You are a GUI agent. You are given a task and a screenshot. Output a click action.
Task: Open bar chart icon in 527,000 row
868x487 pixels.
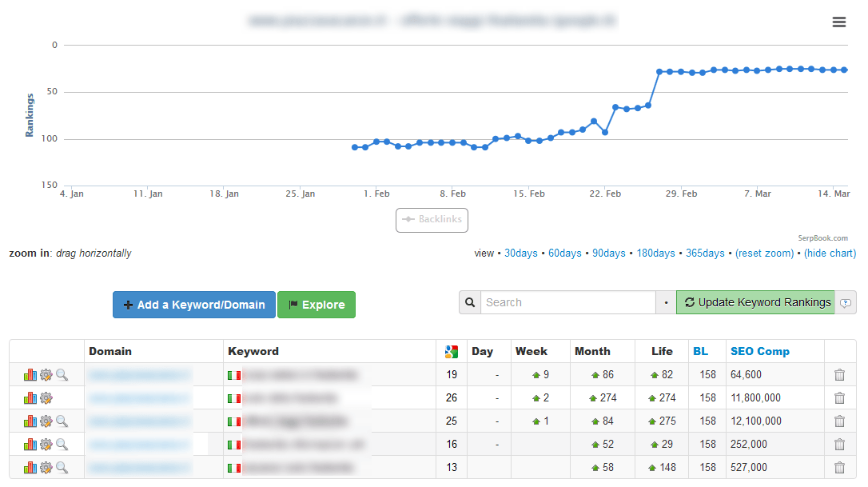pyautogui.click(x=30, y=468)
